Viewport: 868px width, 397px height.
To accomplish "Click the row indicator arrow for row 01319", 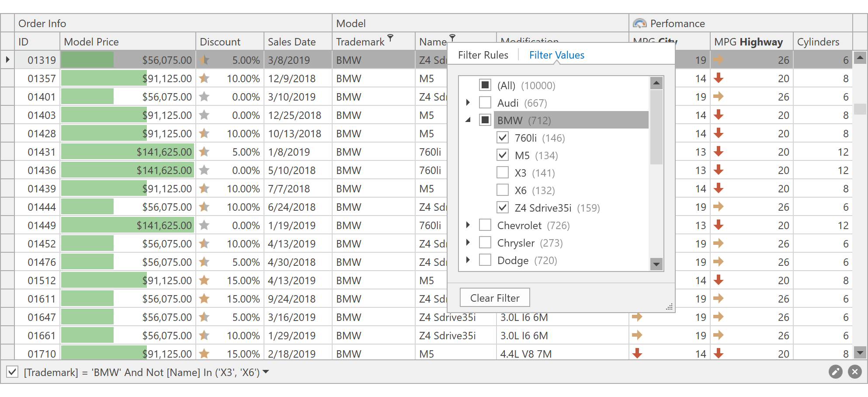I will tap(8, 59).
